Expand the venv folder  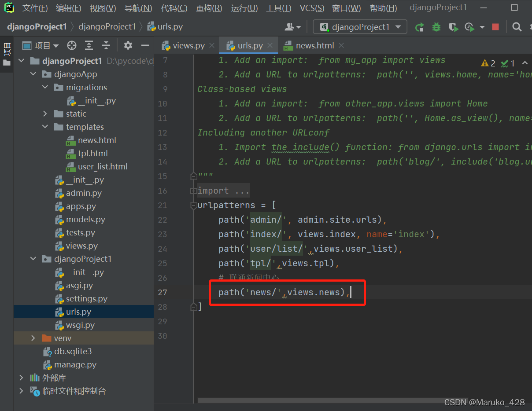33,338
